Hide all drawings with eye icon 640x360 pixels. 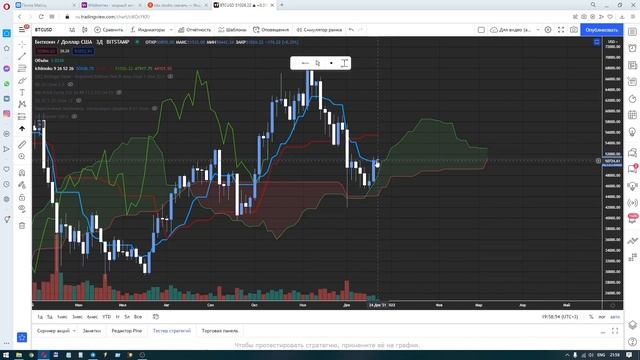coord(22,209)
